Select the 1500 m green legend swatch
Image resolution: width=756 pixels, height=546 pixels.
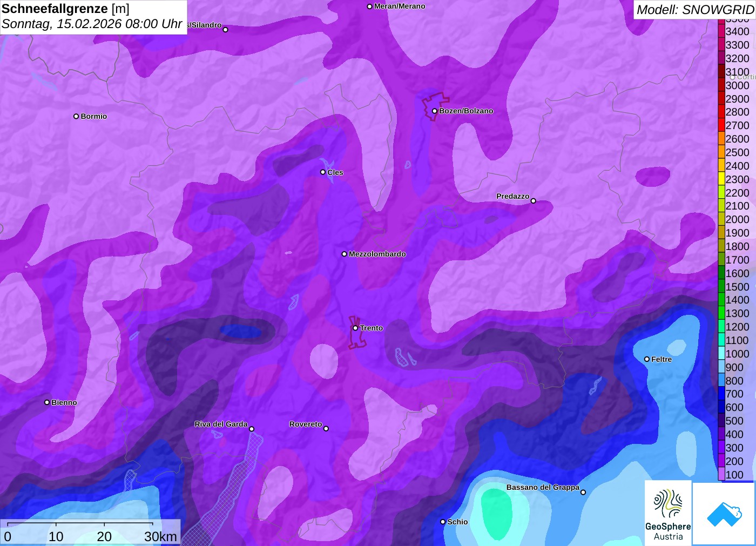721,287
